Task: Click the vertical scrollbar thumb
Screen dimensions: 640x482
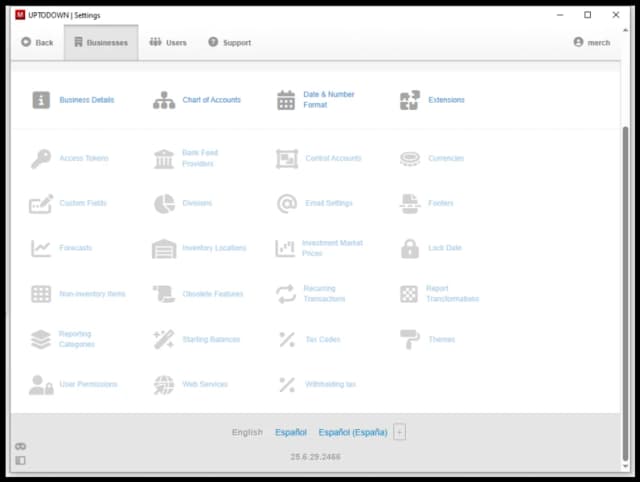Action: point(625,293)
